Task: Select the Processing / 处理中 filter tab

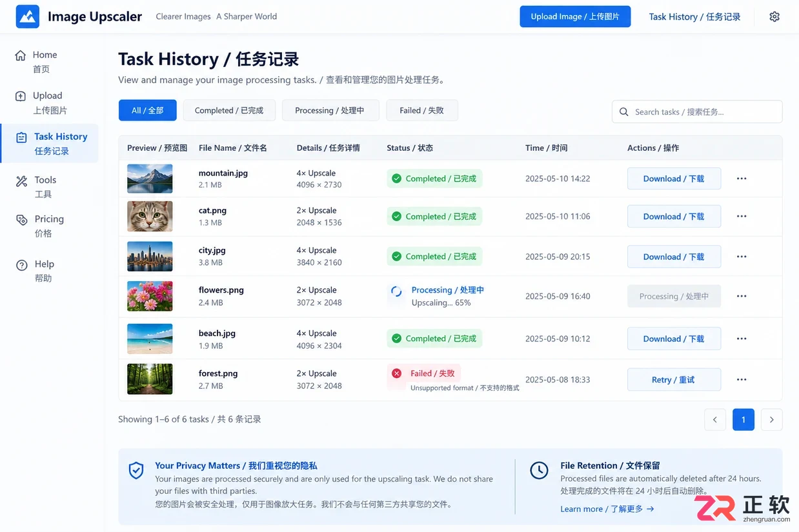Action: tap(330, 110)
